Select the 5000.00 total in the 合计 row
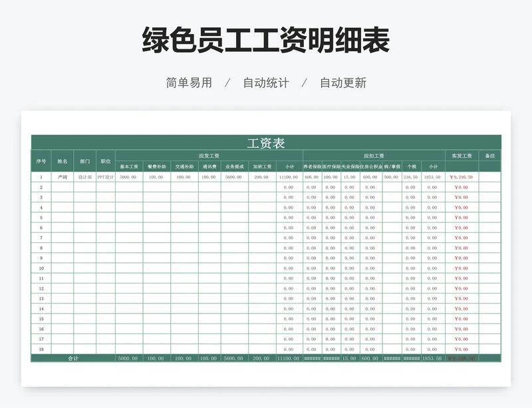This screenshot has height=408, width=532. [129, 358]
